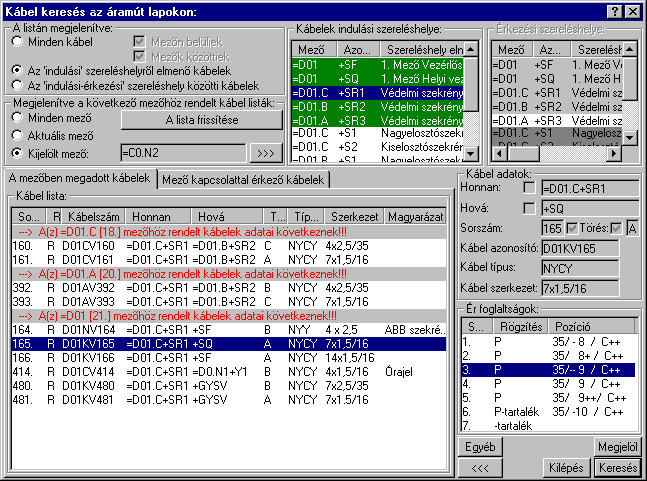Switch to 'A mezőben megadott kábelek' tab
Viewport: 647px width, 481px height.
(x=80, y=178)
